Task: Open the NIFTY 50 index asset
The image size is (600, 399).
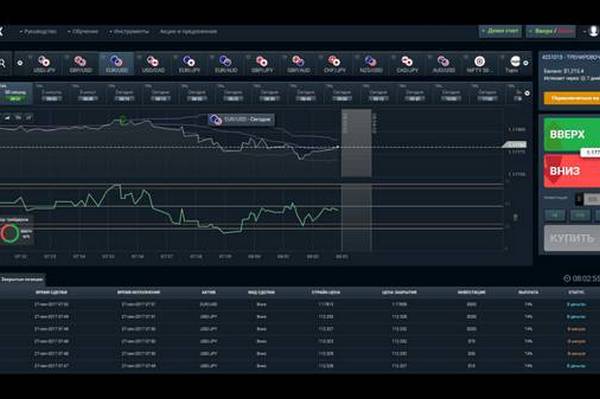Action: pyautogui.click(x=479, y=64)
